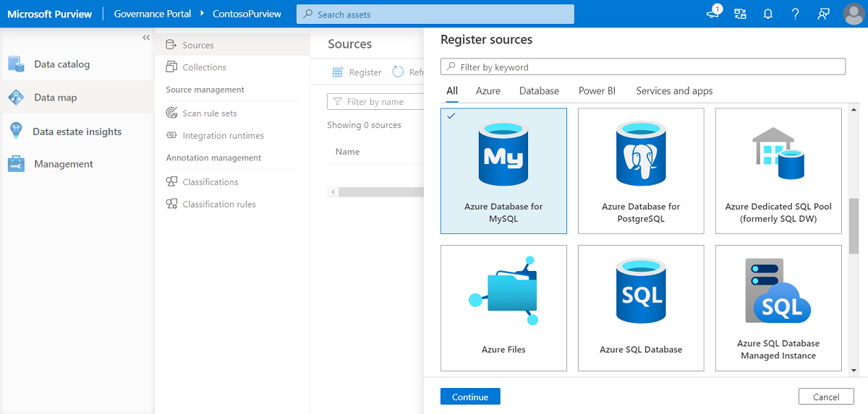The height and width of the screenshot is (414, 868).
Task: Click the help question mark icon
Action: [795, 14]
